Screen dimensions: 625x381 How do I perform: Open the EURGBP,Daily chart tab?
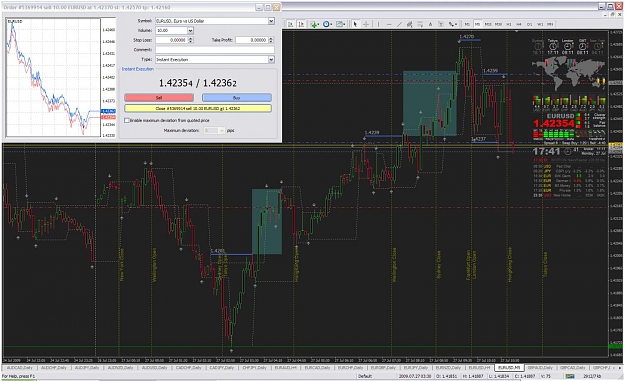(x=383, y=367)
